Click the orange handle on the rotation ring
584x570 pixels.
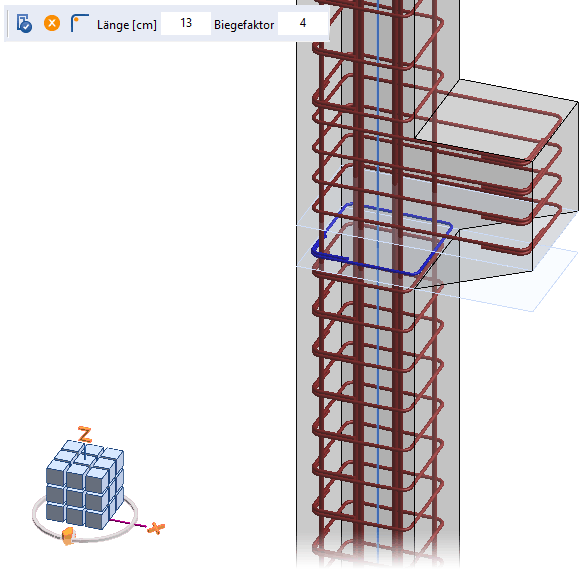[68, 536]
